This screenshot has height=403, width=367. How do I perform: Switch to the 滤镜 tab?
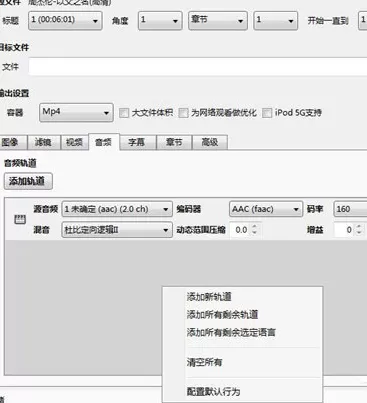[x=43, y=143]
